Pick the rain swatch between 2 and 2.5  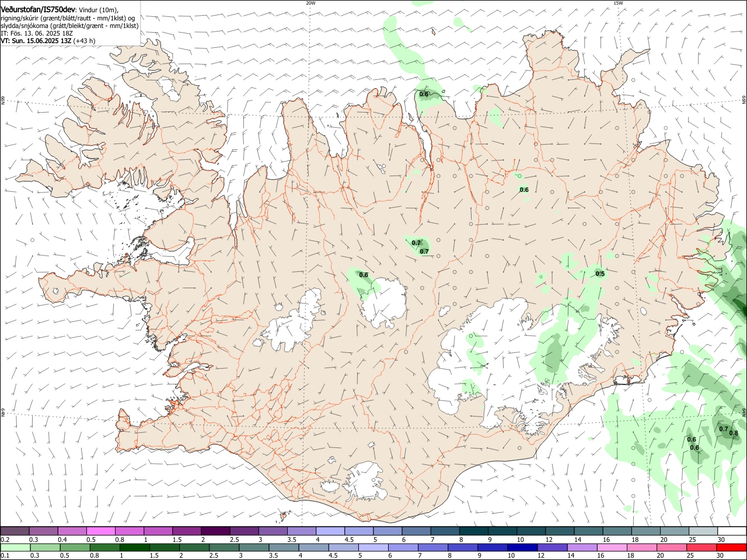point(194,547)
